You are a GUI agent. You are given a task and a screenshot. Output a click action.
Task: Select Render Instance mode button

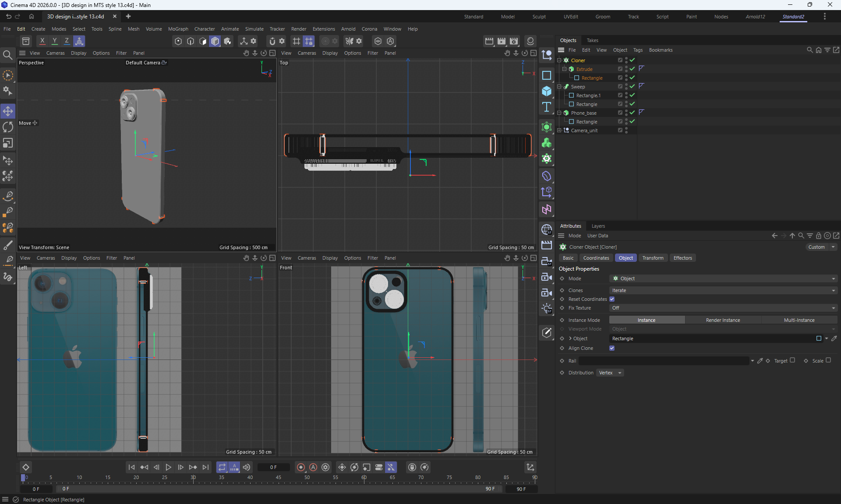click(723, 320)
